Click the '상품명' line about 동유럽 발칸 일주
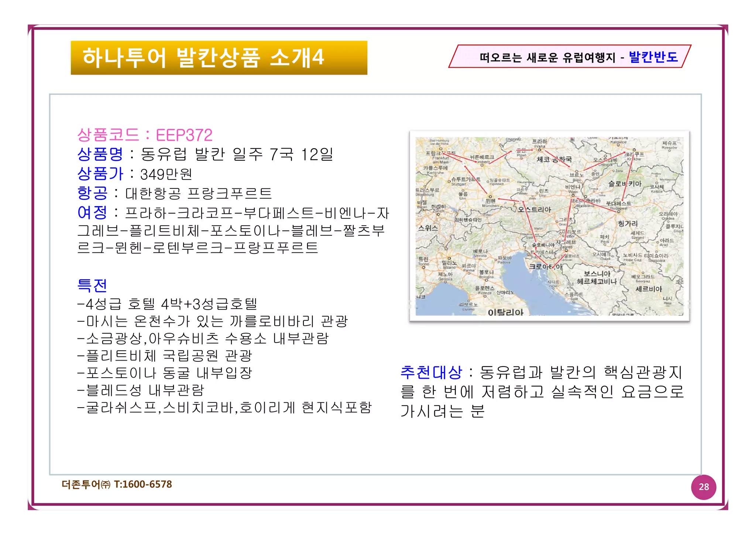The image size is (756, 535). coord(205,154)
